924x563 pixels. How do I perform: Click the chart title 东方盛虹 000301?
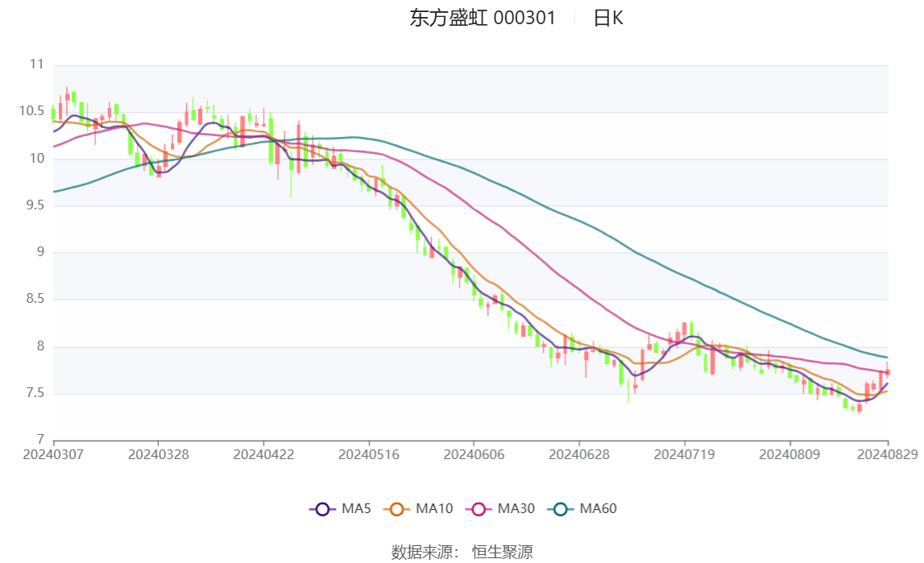pos(483,19)
